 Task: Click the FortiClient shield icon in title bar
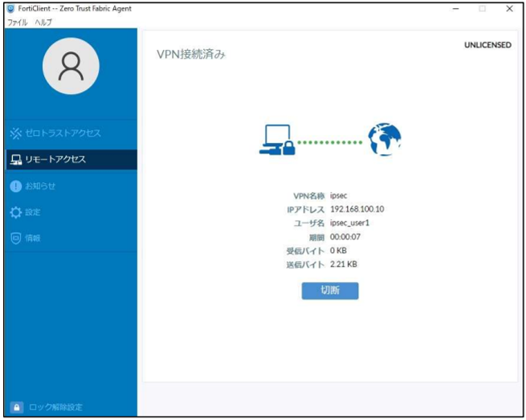[x=10, y=9]
